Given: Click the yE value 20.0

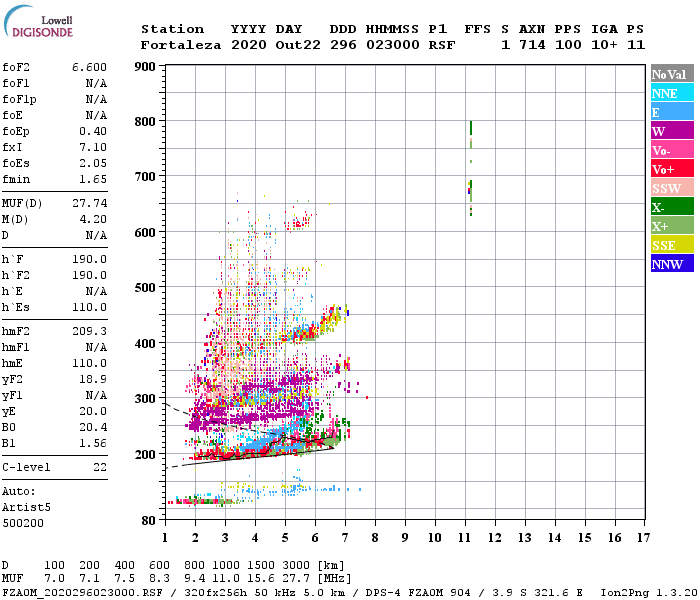Looking at the screenshot, I should tap(93, 411).
